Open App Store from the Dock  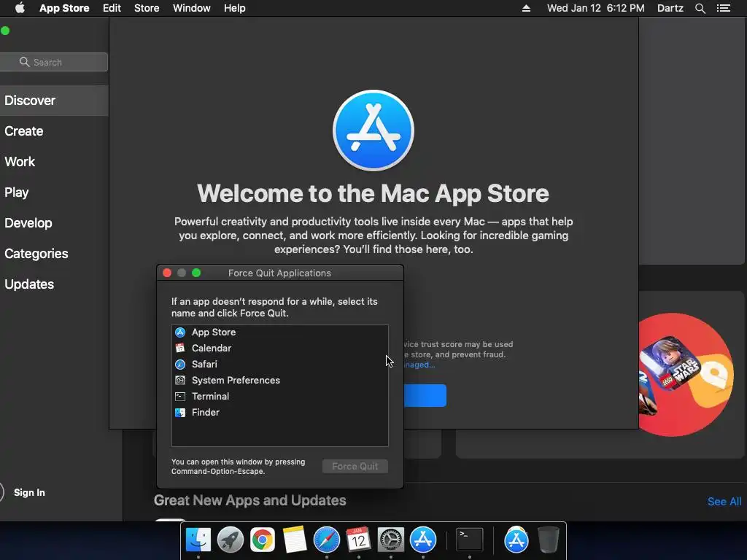coord(423,540)
